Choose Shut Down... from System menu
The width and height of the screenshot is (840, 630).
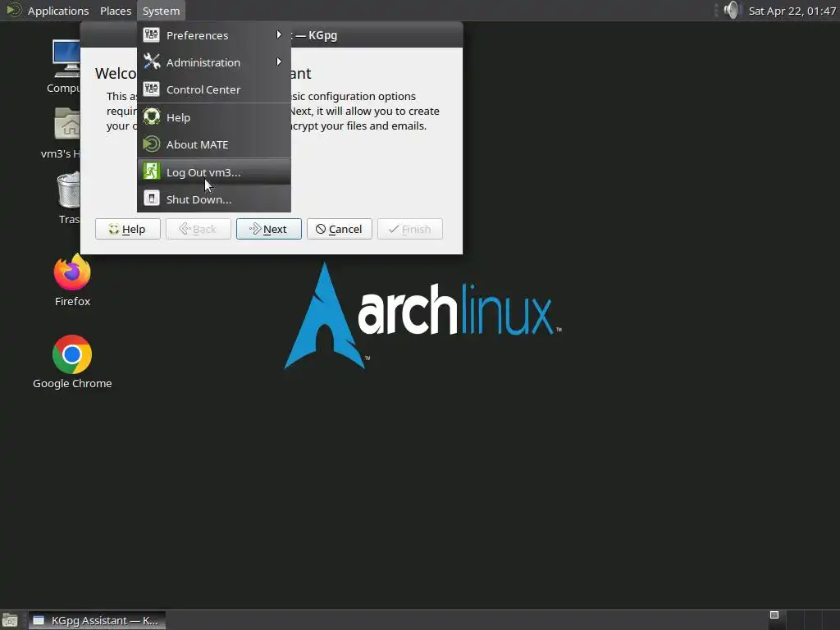point(214,199)
